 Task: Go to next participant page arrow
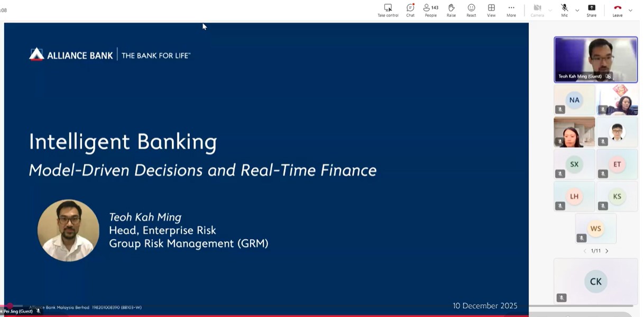pyautogui.click(x=607, y=251)
